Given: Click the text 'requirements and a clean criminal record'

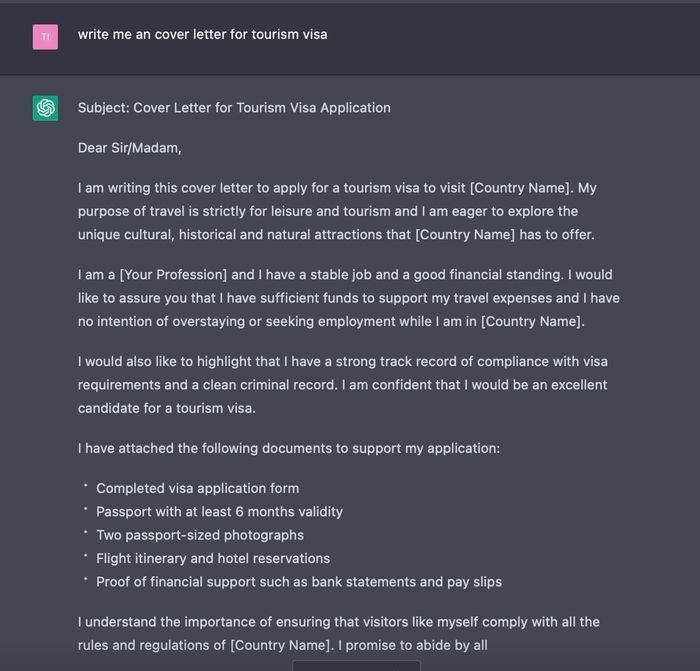Looking at the screenshot, I should coord(208,385).
